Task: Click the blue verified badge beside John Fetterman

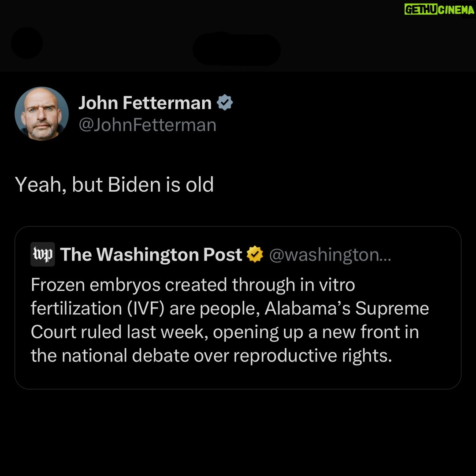Action: [225, 102]
